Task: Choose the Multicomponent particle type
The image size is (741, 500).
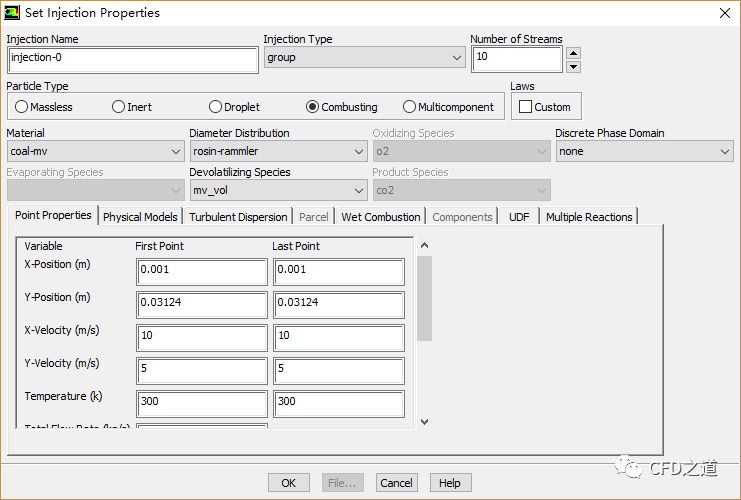Action: coord(409,107)
